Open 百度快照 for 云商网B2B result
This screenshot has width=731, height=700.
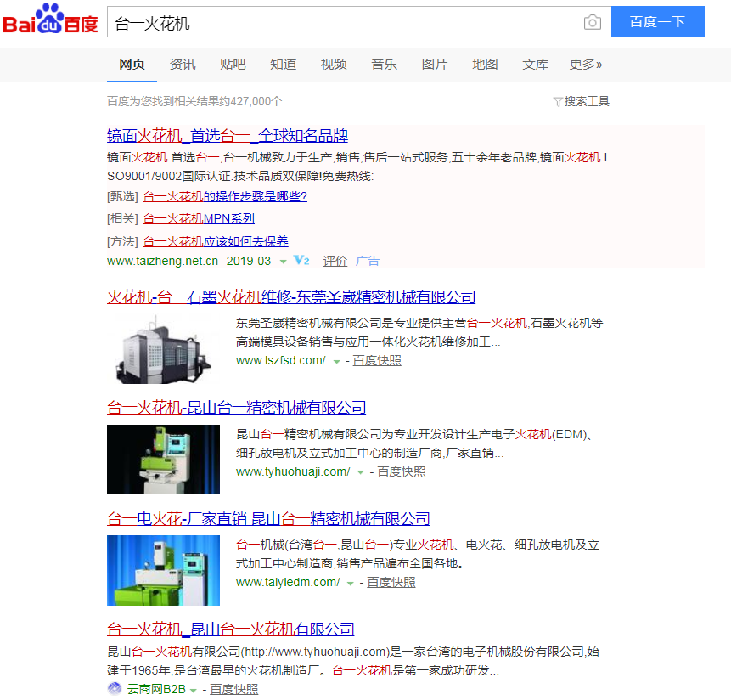click(x=233, y=689)
